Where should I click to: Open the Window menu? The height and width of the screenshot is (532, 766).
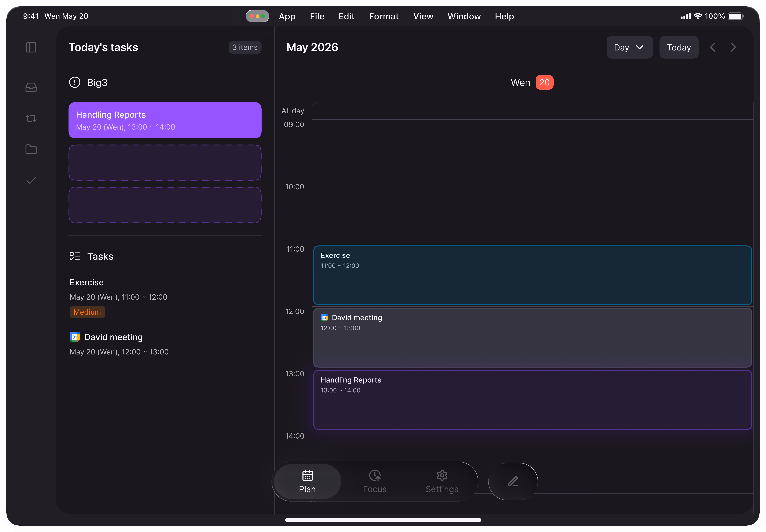[x=464, y=16]
